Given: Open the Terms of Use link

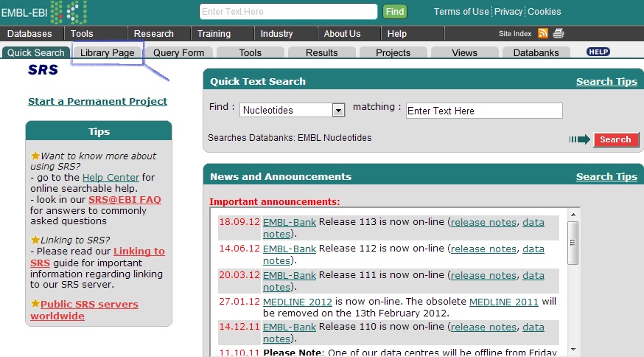Looking at the screenshot, I should pos(461,12).
